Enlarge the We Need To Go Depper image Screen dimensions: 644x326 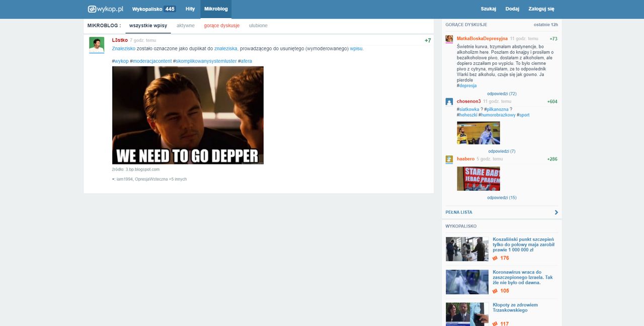[x=188, y=115]
